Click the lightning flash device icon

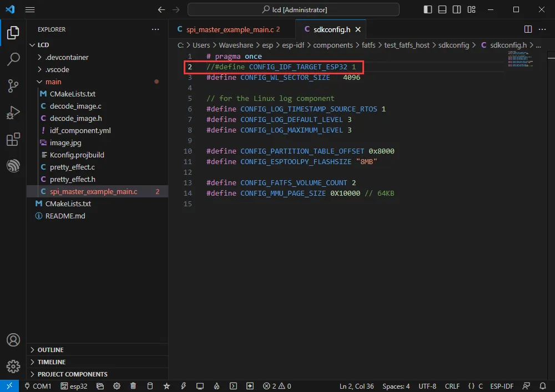tap(183, 386)
